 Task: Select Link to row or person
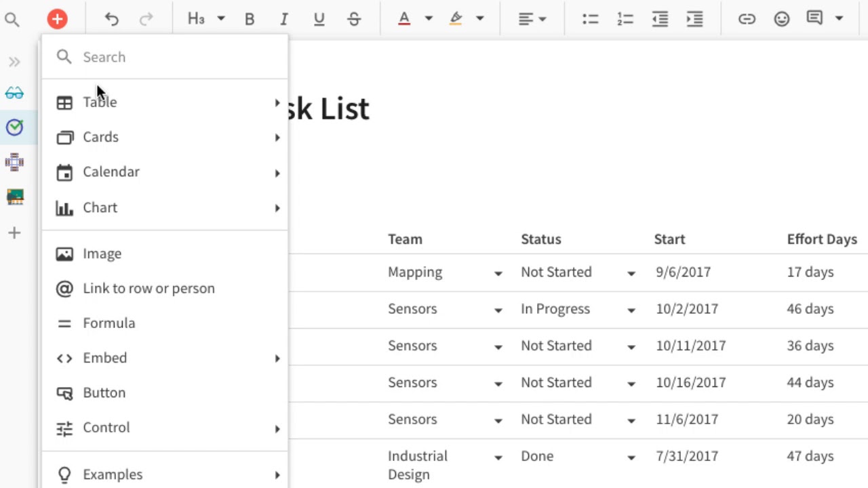[165, 289]
